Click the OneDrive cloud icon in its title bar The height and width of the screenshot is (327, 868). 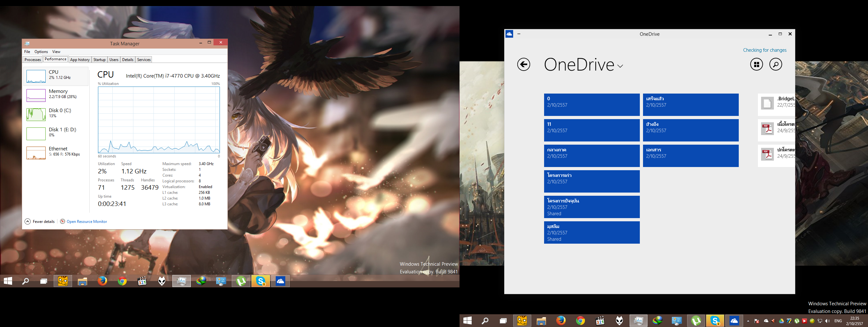pyautogui.click(x=509, y=34)
